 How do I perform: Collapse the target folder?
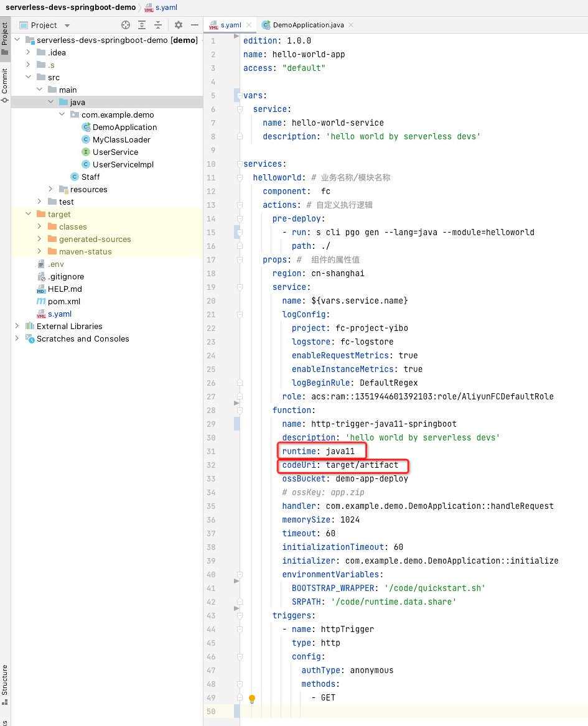pyautogui.click(x=28, y=214)
